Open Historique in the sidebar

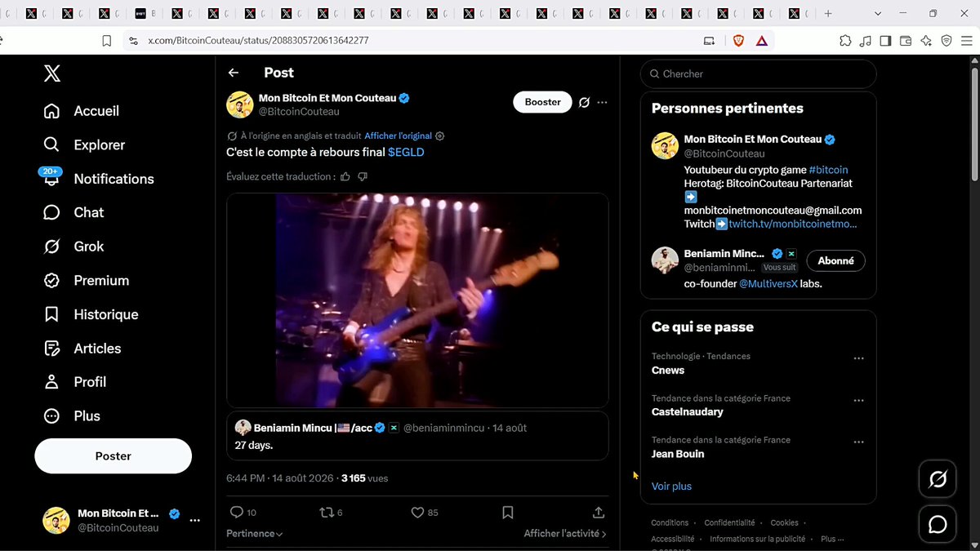tap(91, 314)
